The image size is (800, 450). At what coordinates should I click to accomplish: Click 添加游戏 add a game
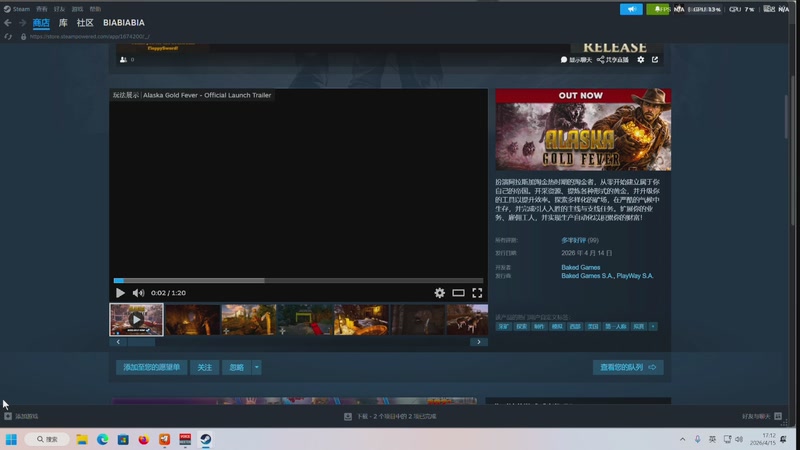[21, 416]
